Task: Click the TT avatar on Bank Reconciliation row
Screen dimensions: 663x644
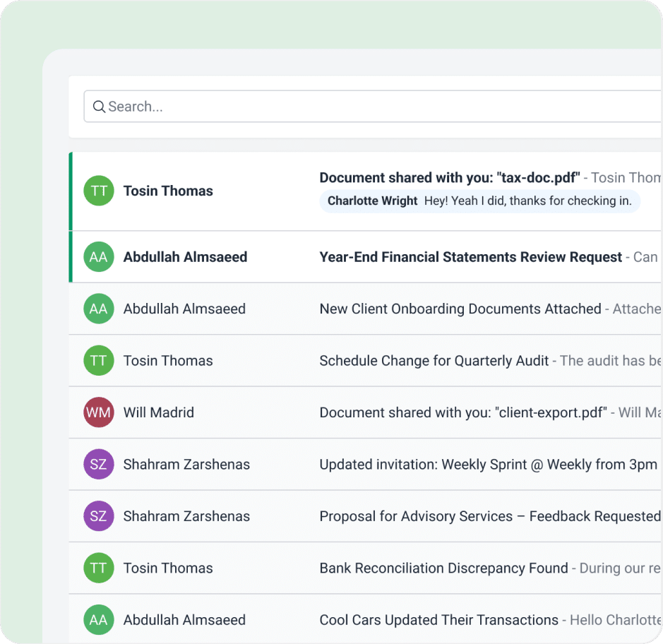Action: pyautogui.click(x=99, y=568)
